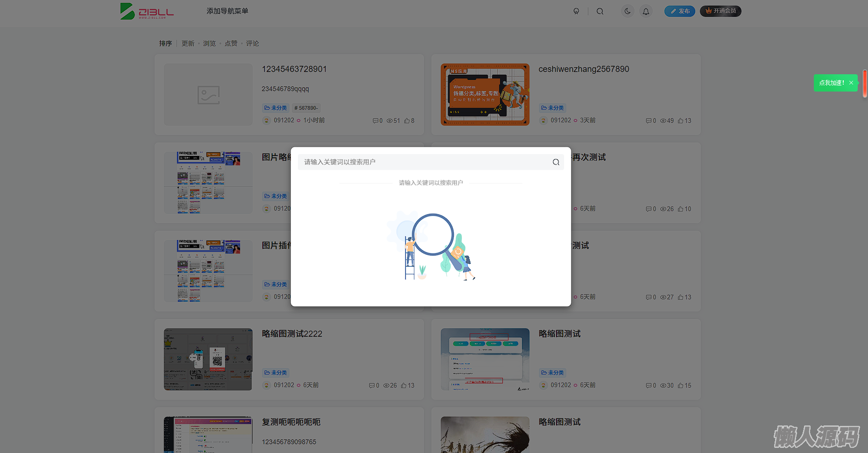This screenshot has width=868, height=453.
Task: Click the header search magnifier icon
Action: click(600, 11)
